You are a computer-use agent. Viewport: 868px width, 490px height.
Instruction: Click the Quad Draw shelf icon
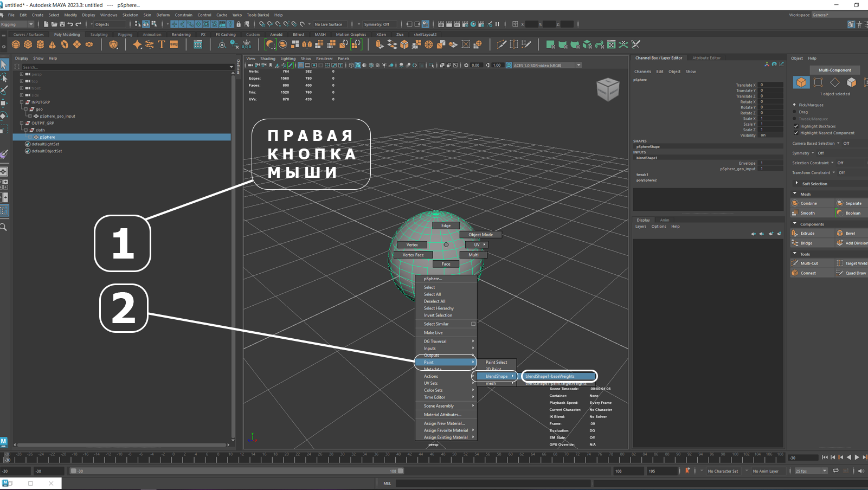point(526,44)
